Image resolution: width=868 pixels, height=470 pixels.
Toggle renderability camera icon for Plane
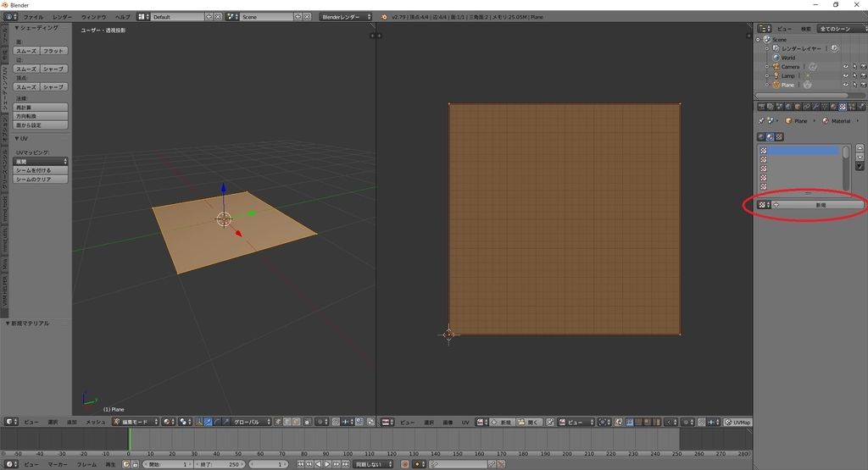(x=863, y=86)
